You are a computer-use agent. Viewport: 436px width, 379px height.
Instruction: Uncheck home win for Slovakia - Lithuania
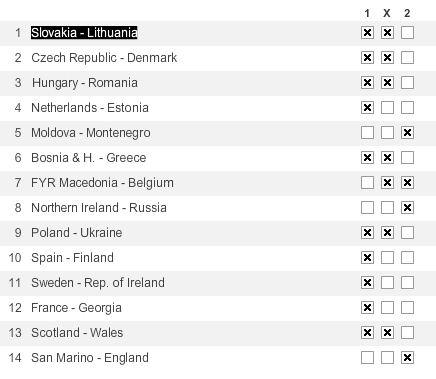[367, 33]
